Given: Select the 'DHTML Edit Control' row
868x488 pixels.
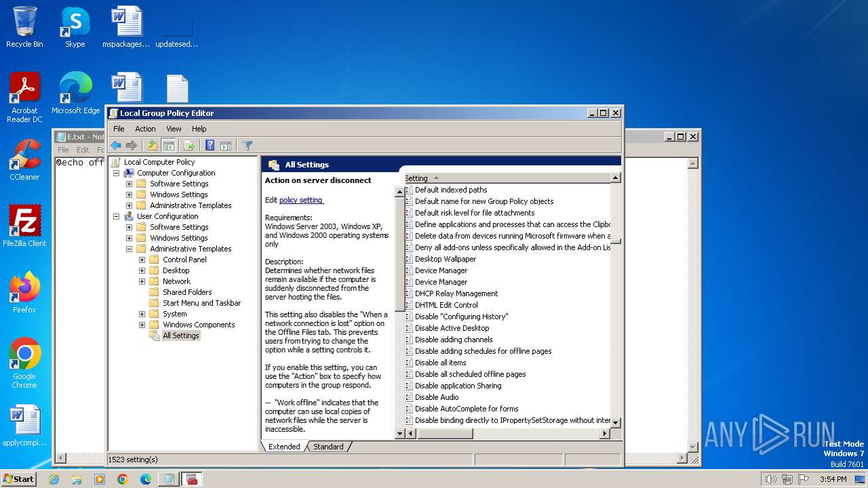Looking at the screenshot, I should [x=446, y=305].
